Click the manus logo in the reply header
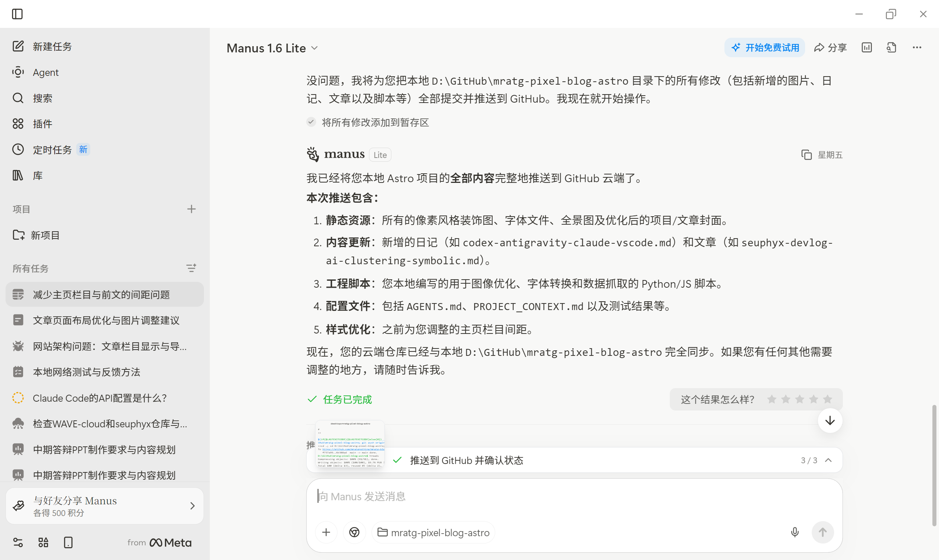The height and width of the screenshot is (560, 939). point(335,154)
